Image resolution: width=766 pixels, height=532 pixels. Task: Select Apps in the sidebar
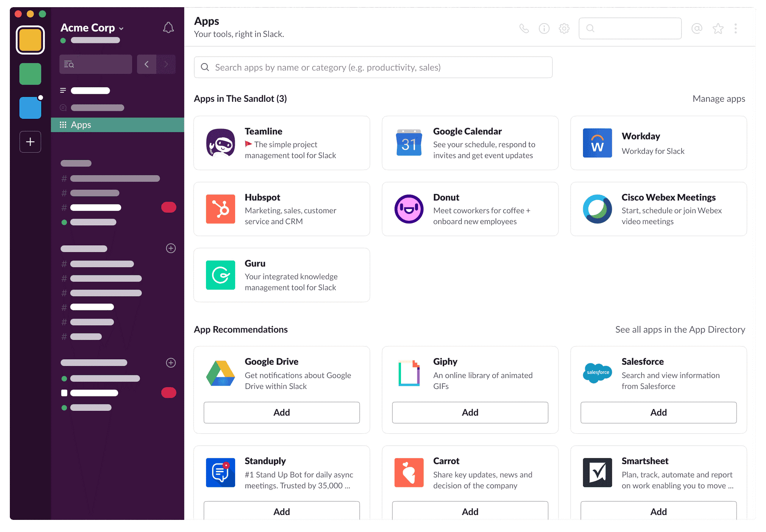pos(117,125)
